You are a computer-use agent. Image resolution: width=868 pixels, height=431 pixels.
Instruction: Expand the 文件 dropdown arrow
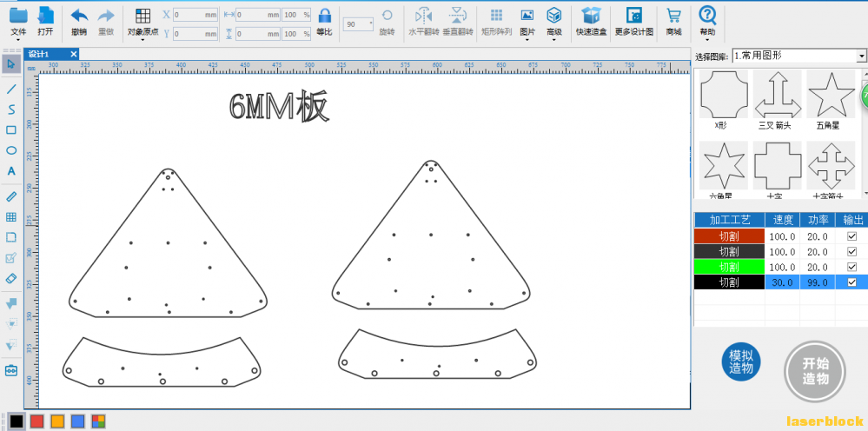tap(19, 40)
